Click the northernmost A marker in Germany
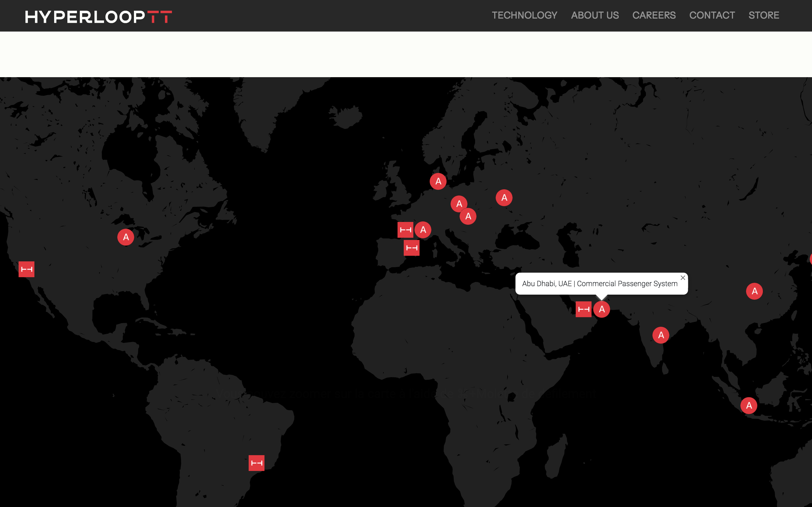 click(x=438, y=181)
